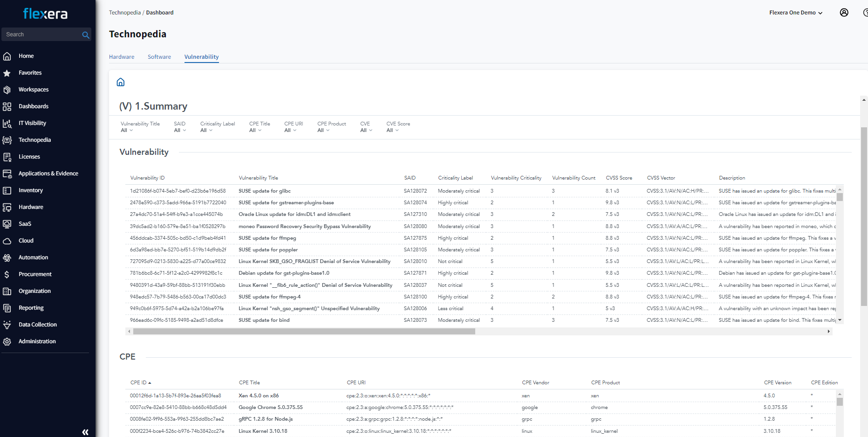Open IT Visibility from the sidebar
Viewport: 868px width, 437px height.
point(32,123)
